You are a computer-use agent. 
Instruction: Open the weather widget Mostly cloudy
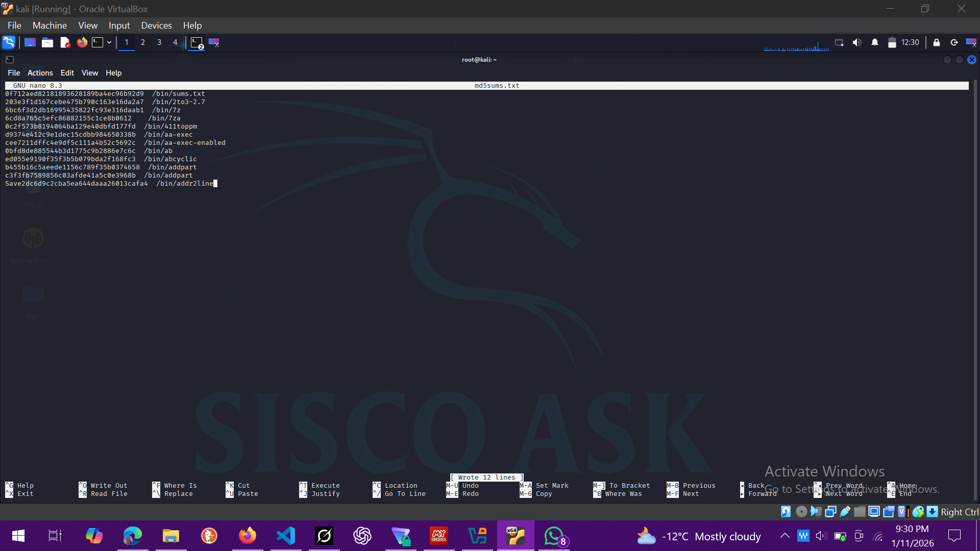[699, 536]
